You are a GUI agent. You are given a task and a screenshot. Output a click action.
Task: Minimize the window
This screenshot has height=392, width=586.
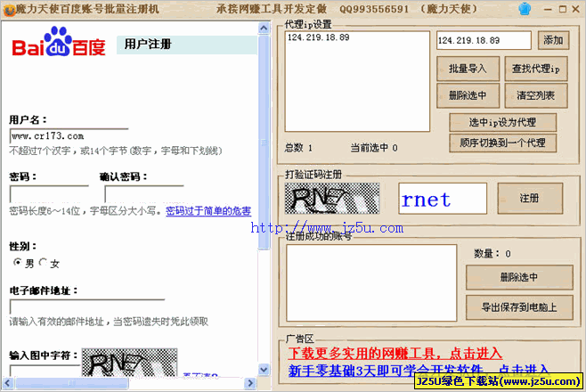pos(549,9)
